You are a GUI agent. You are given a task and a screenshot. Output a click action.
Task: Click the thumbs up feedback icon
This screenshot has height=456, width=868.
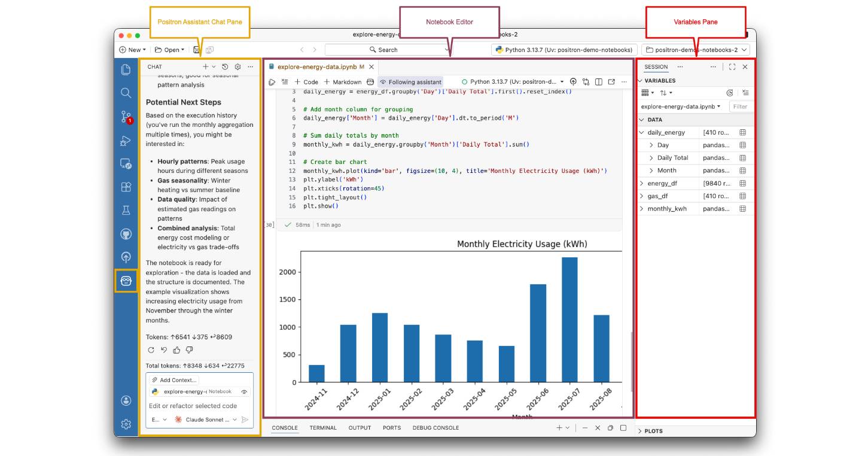176,350
